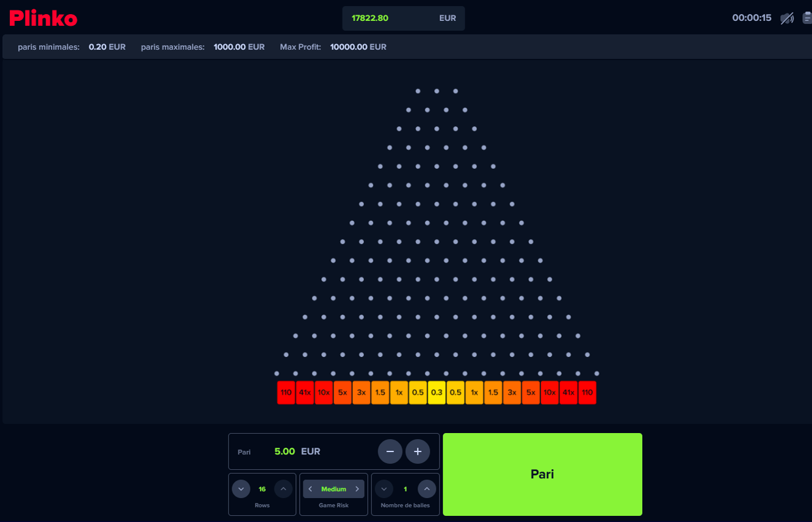Switch Game Risk with the left arrow

pyautogui.click(x=310, y=489)
